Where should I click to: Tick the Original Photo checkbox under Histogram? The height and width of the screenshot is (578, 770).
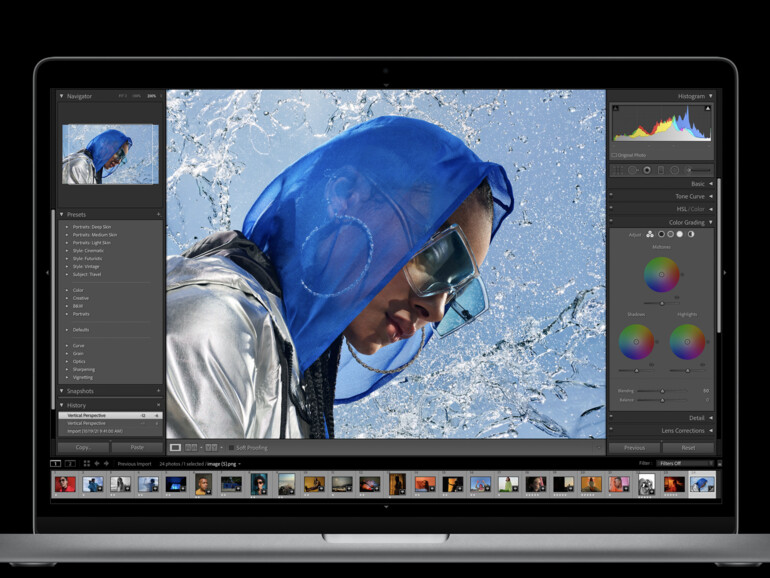pos(614,155)
